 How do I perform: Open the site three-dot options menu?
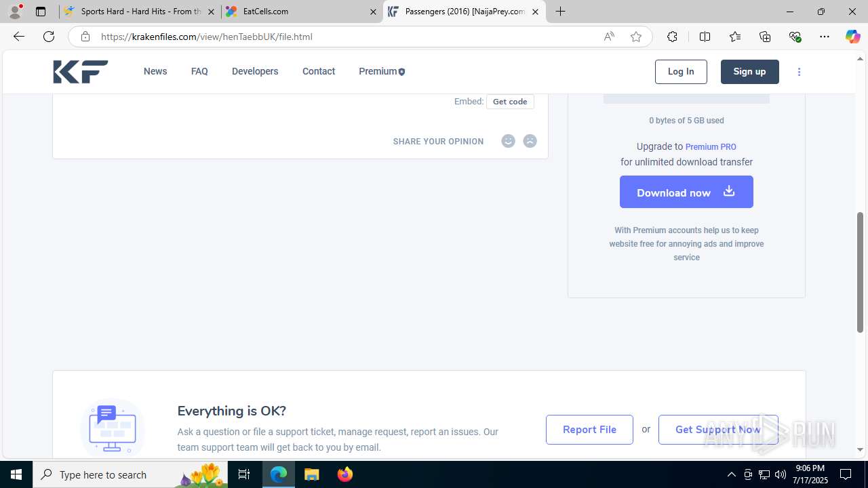(x=799, y=72)
